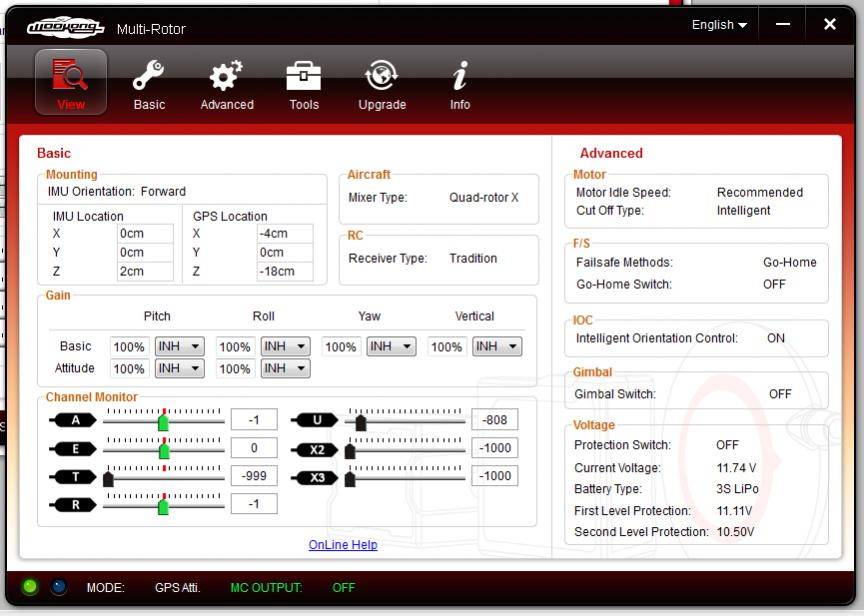
Task: Click the channel A slider handle
Action: point(163,422)
